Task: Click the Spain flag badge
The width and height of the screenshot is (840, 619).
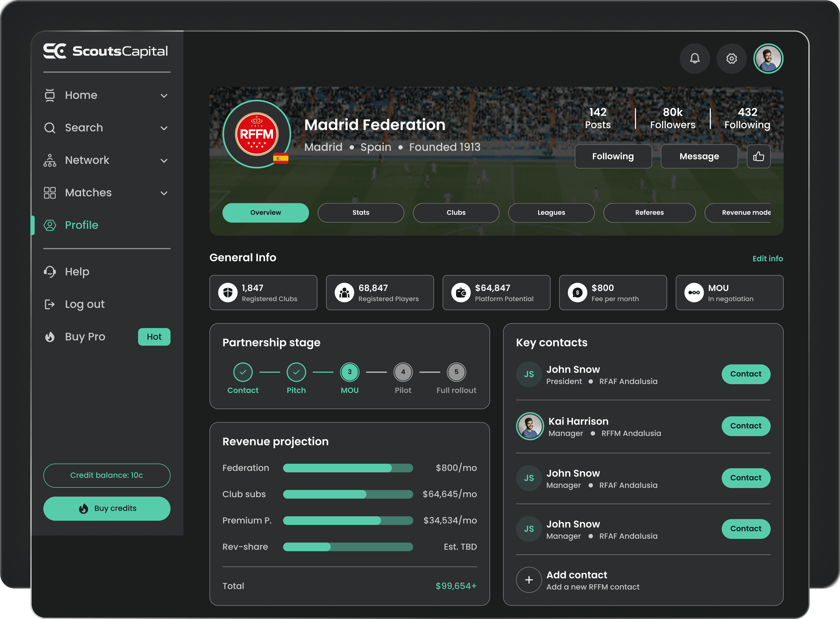Action: click(281, 158)
